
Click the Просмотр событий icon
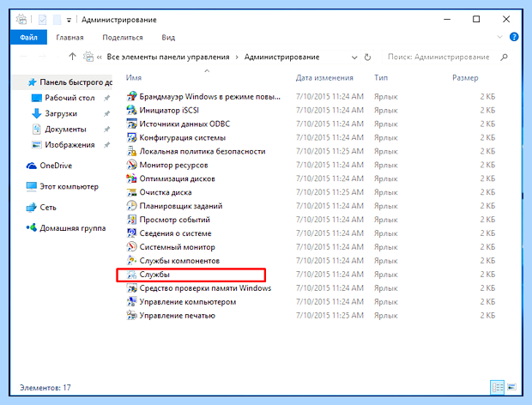(x=131, y=220)
